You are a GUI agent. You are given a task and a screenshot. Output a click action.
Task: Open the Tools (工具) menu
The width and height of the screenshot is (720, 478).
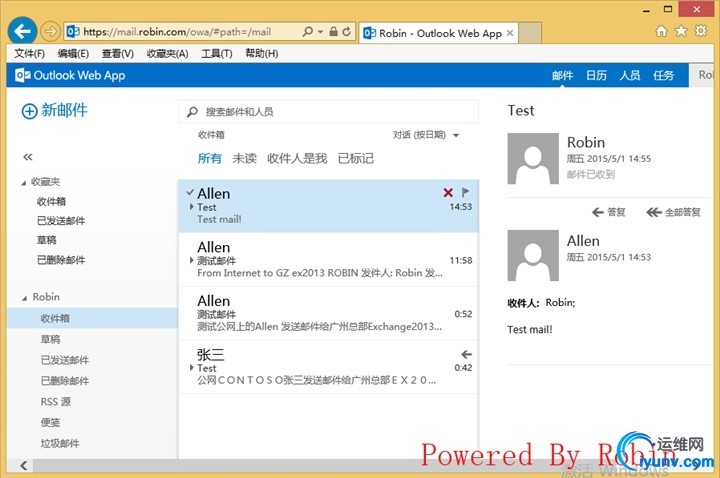217,54
